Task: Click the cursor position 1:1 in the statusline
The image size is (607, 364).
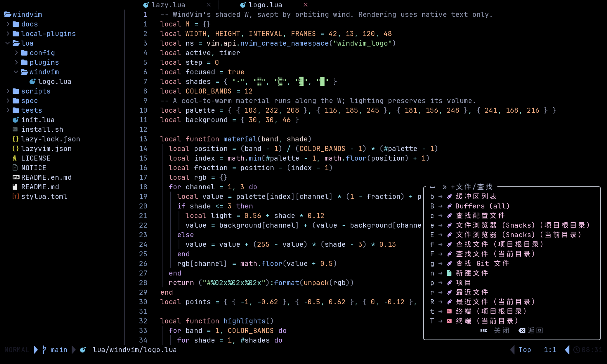Action: point(550,350)
